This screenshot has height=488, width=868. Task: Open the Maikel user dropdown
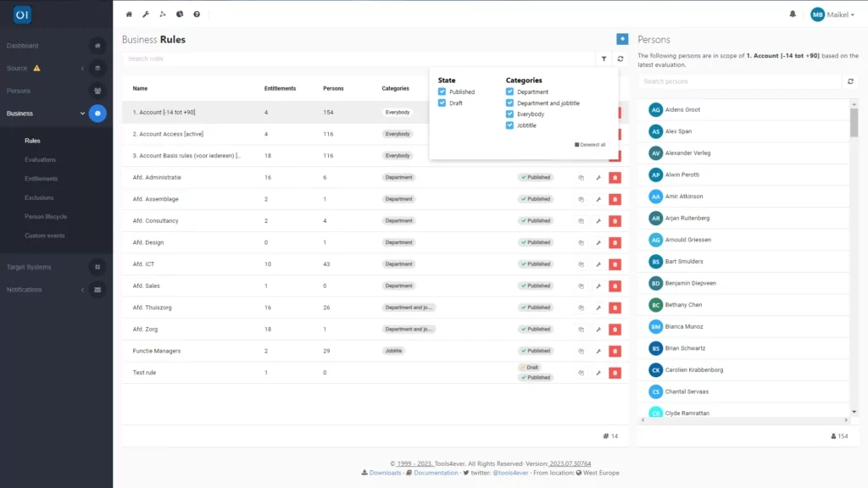pyautogui.click(x=830, y=14)
